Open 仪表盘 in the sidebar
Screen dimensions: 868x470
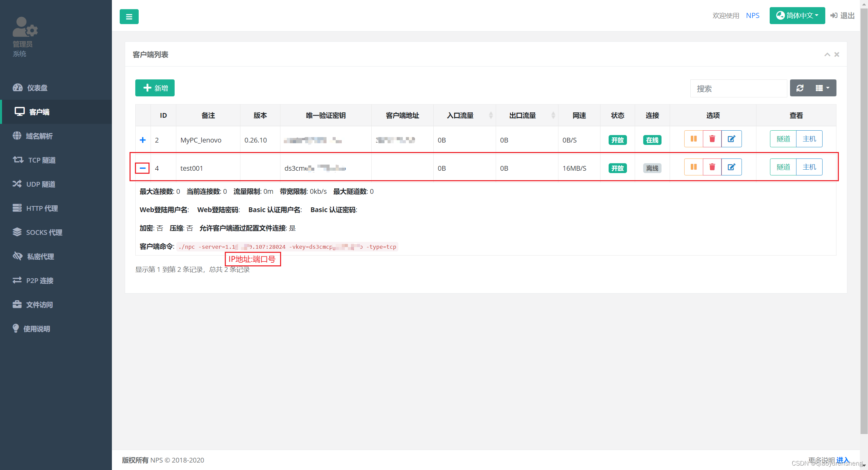(x=37, y=88)
